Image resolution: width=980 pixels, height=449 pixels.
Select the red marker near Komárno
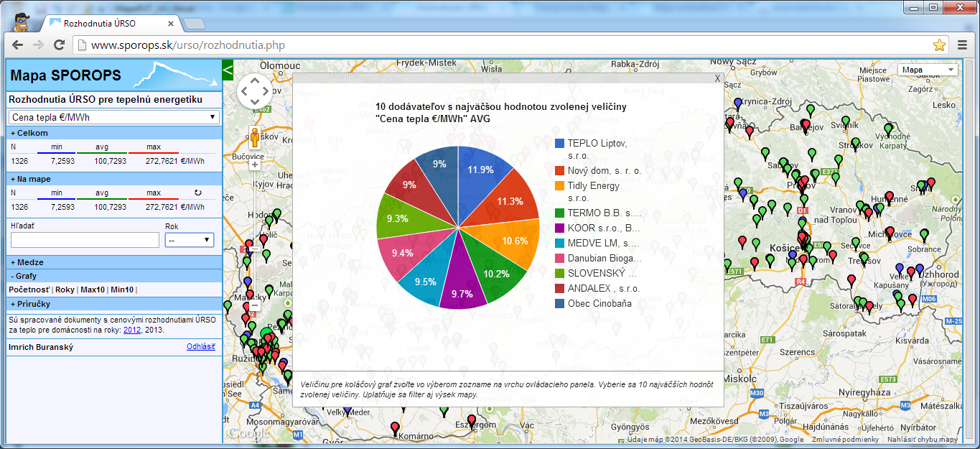coord(395,429)
